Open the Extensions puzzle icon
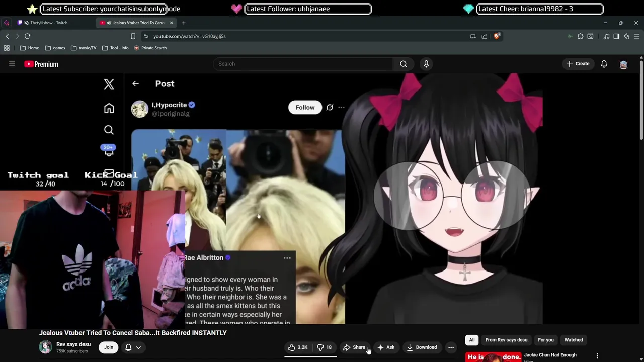 coord(580,36)
